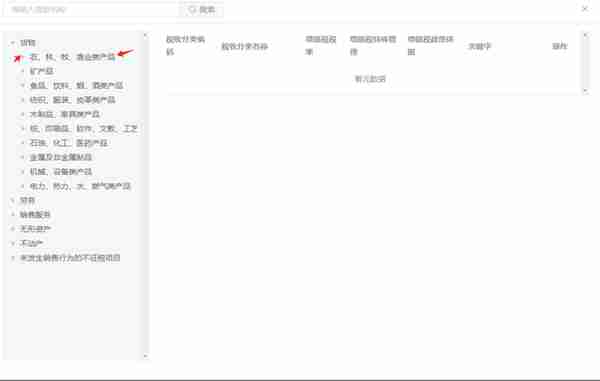This screenshot has height=381, width=600.
Task: Click the 搜索 search button
Action: pyautogui.click(x=202, y=10)
